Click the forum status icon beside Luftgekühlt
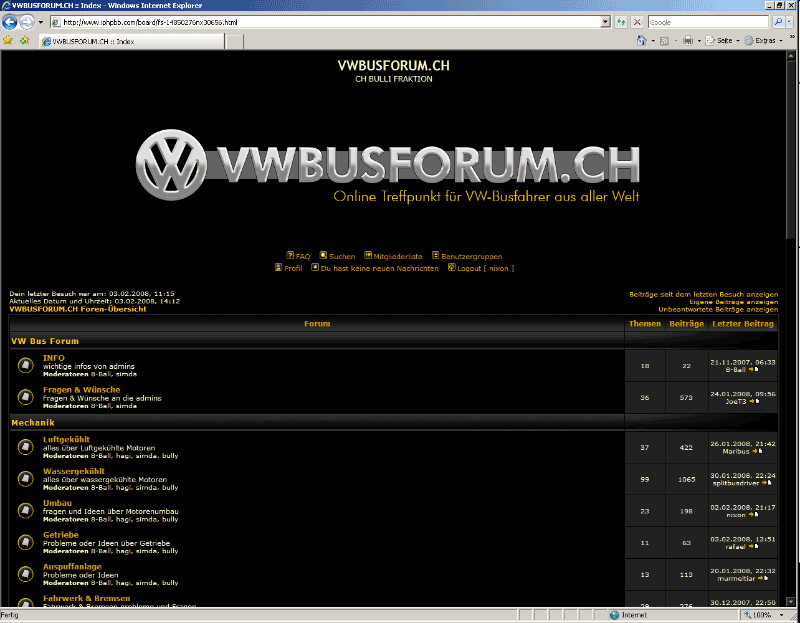800x623 pixels. click(x=26, y=447)
